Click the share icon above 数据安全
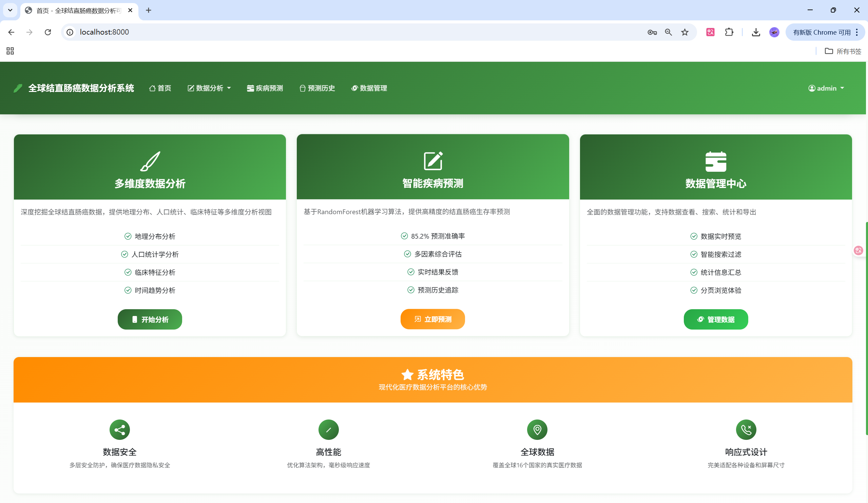The height and width of the screenshot is (503, 868). coord(119,430)
